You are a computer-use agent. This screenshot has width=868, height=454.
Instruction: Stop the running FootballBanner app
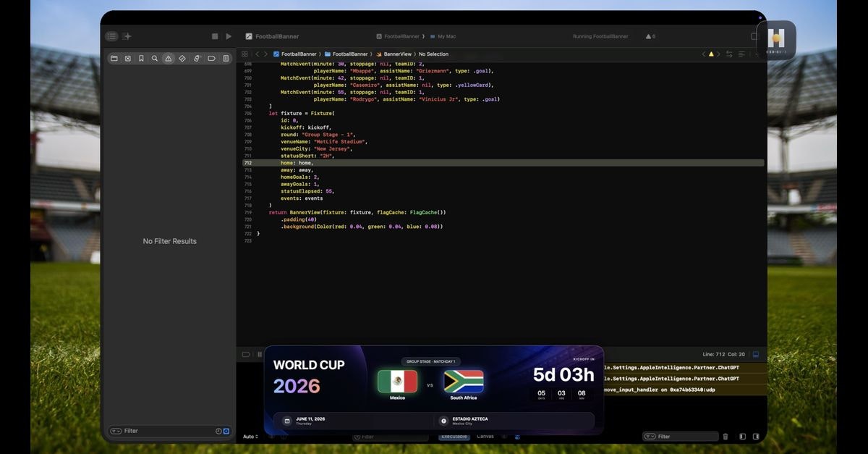[215, 36]
